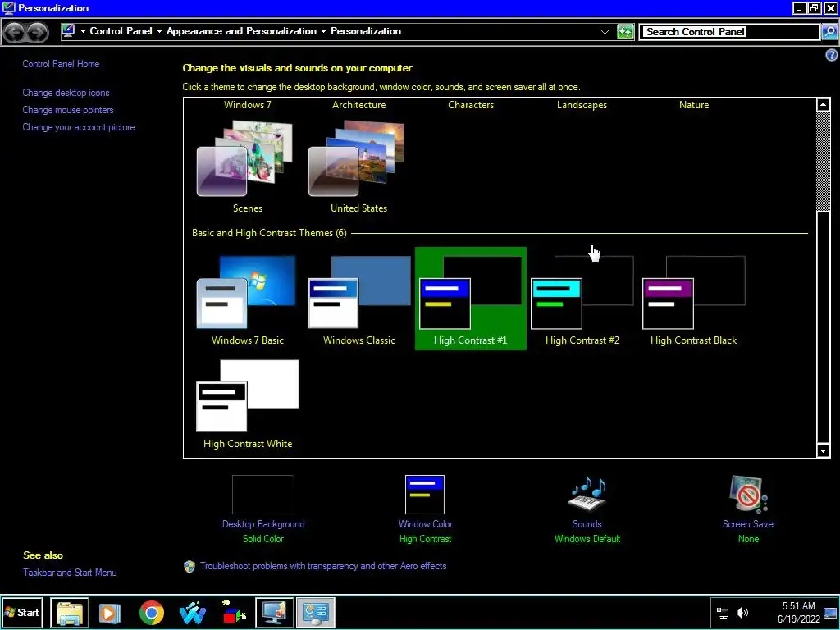Open Desktop Background settings icon
Image resolution: width=840 pixels, height=630 pixels.
pos(263,495)
